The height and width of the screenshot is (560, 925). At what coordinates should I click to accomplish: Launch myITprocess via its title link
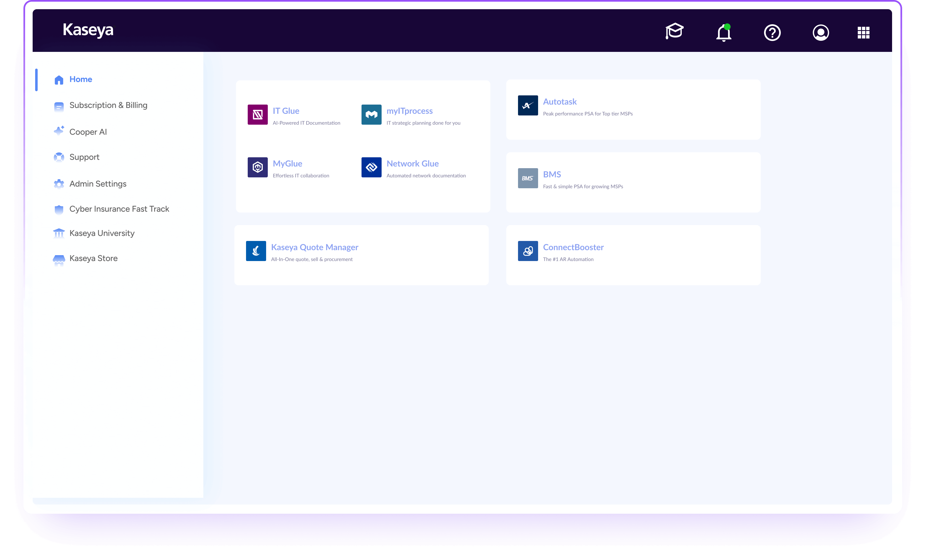(409, 111)
